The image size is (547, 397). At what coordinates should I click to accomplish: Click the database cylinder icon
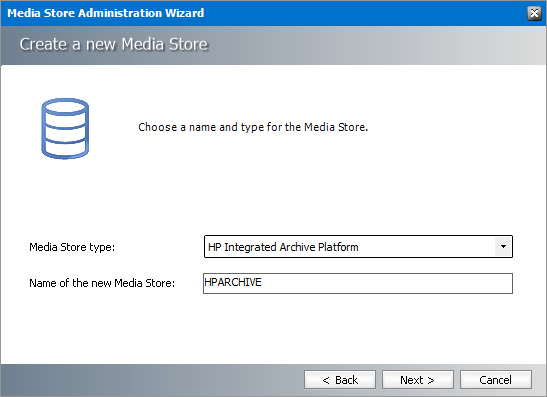point(65,128)
